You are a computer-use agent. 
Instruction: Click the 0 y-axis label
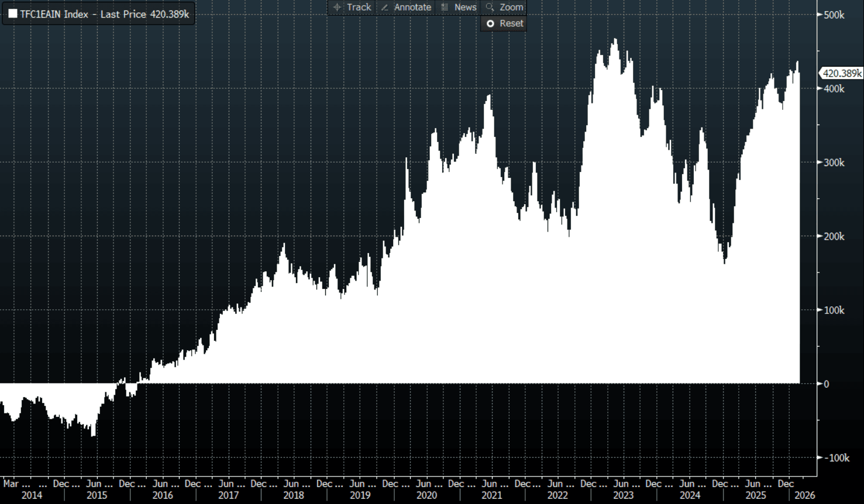tap(827, 384)
